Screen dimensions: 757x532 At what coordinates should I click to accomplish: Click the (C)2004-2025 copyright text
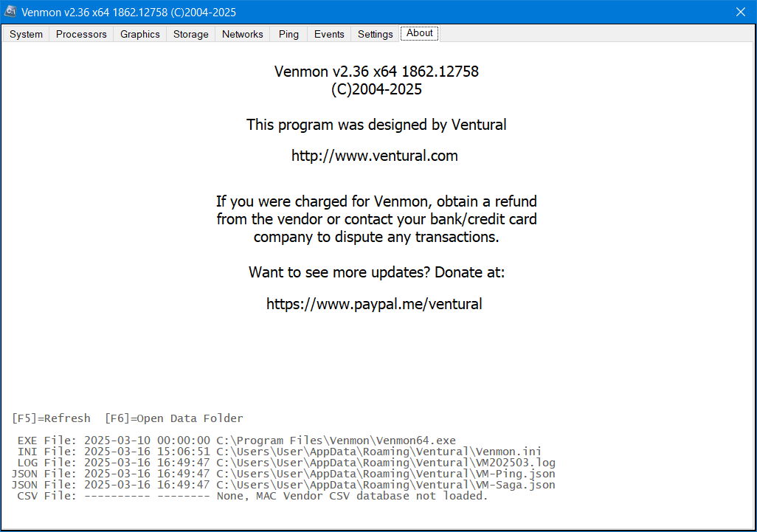point(376,89)
